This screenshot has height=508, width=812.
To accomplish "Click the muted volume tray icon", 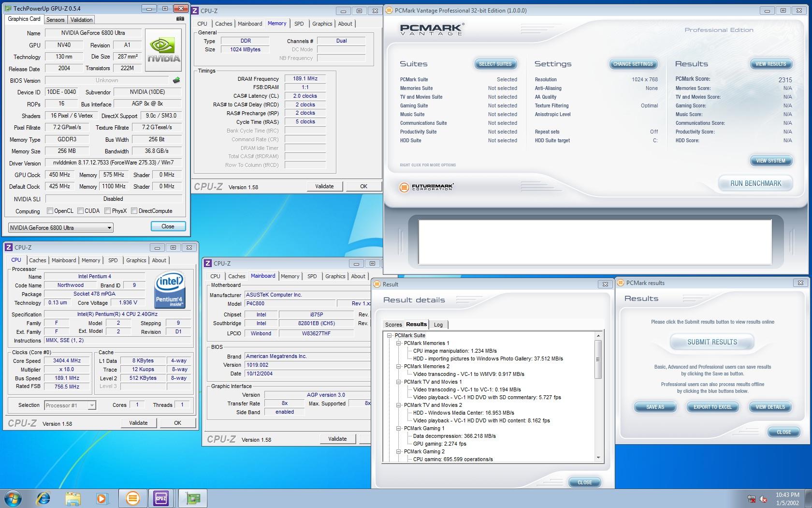I will click(764, 499).
